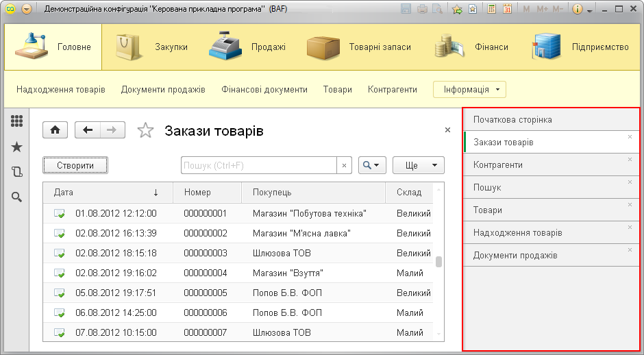Image resolution: width=644 pixels, height=355 pixels.
Task: Click the Add to favorites star icon
Action: (457, 9)
